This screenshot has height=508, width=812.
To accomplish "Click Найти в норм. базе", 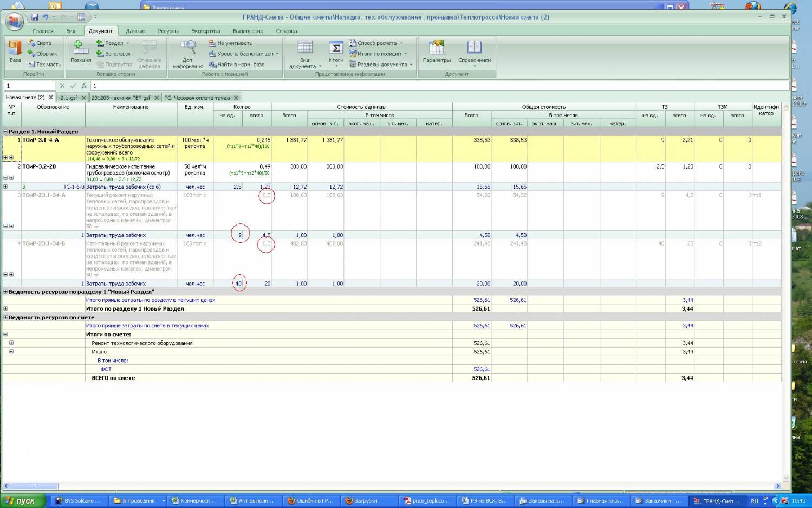I will (x=240, y=65).
